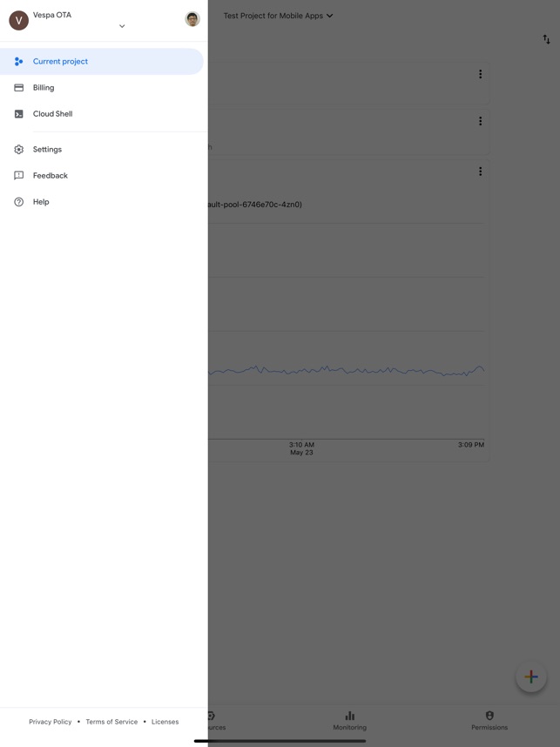Open the Licenses link
This screenshot has height=747, width=560.
pos(165,722)
